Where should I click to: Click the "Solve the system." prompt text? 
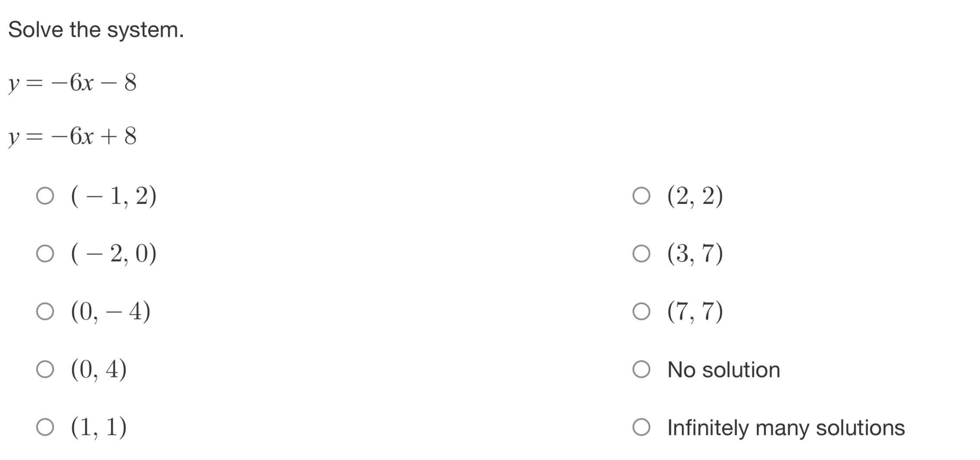click(x=96, y=30)
